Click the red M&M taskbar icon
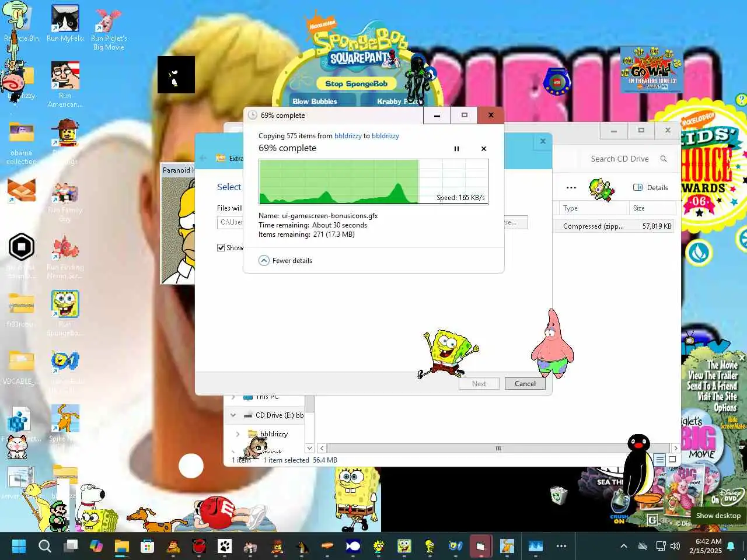The height and width of the screenshot is (560, 747). 199,546
